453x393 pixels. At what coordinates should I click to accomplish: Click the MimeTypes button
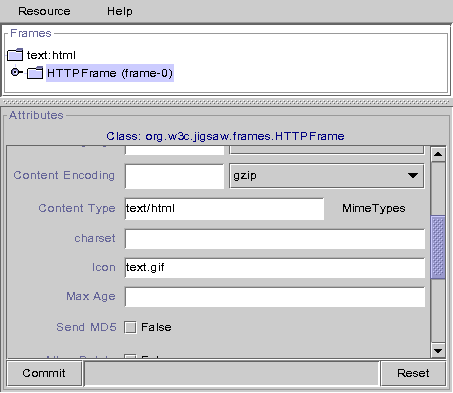point(374,208)
